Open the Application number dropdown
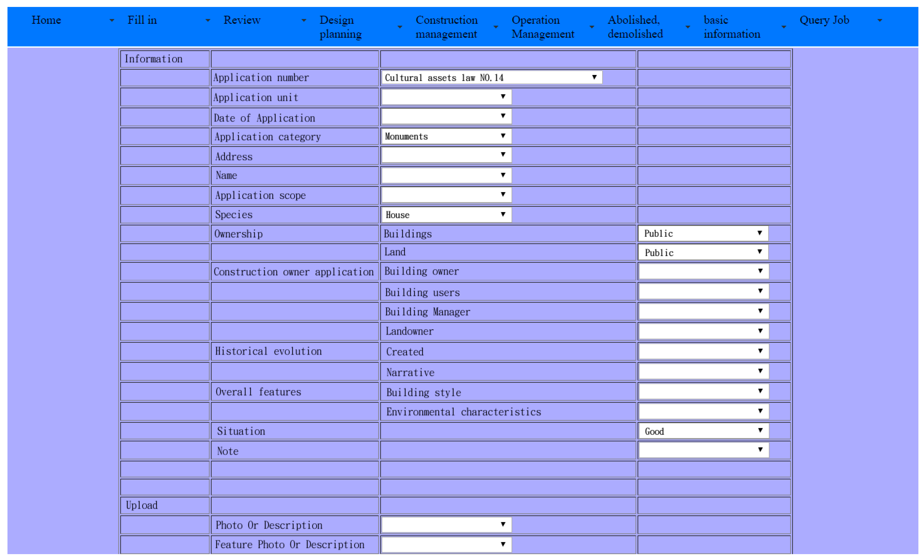Screen dimensions: 924x560 pos(491,77)
